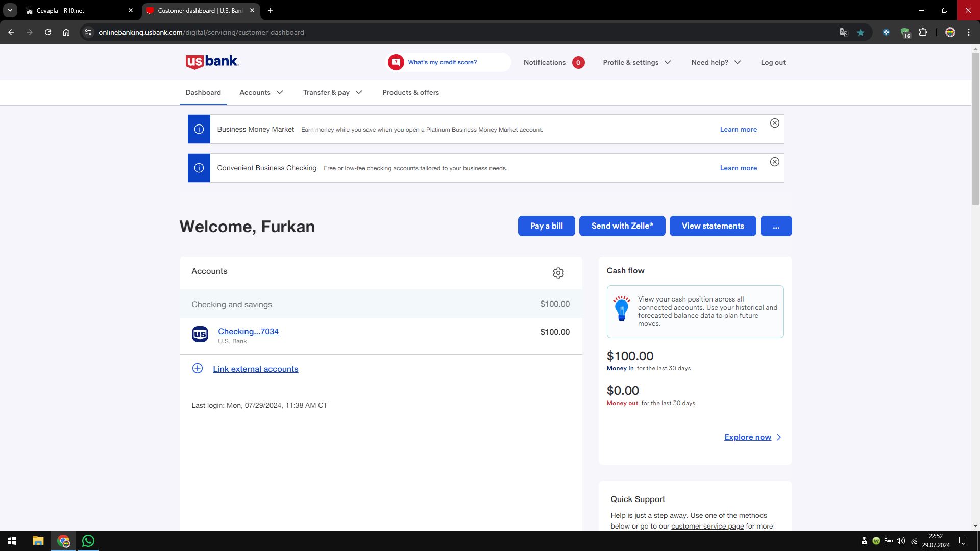The height and width of the screenshot is (551, 980).
Task: Click the Chrome taskbar icon
Action: [x=63, y=541]
